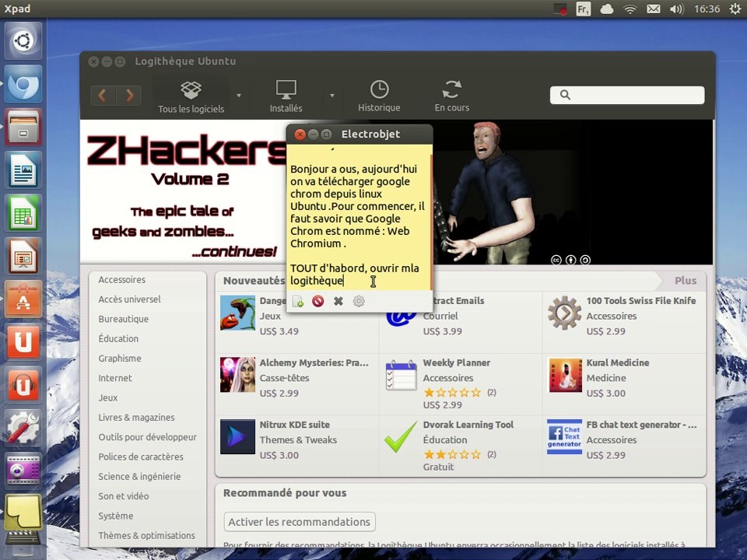This screenshot has width=747, height=560.
Task: Open Ubuntu Software Center dock icon
Action: click(23, 299)
